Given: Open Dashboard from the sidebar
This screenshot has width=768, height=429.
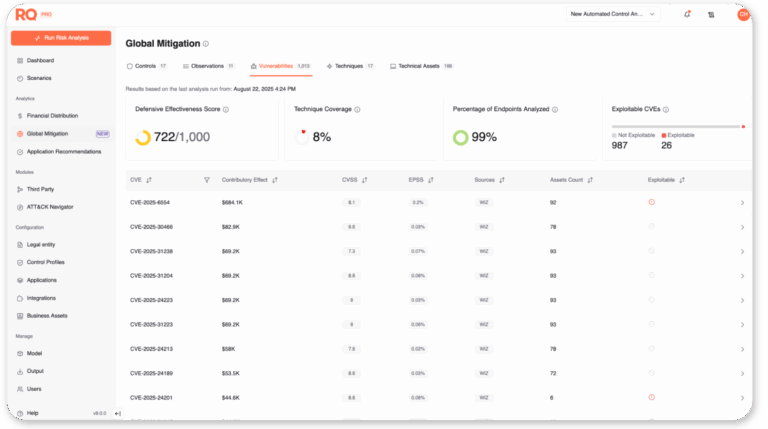Looking at the screenshot, I should tap(40, 60).
